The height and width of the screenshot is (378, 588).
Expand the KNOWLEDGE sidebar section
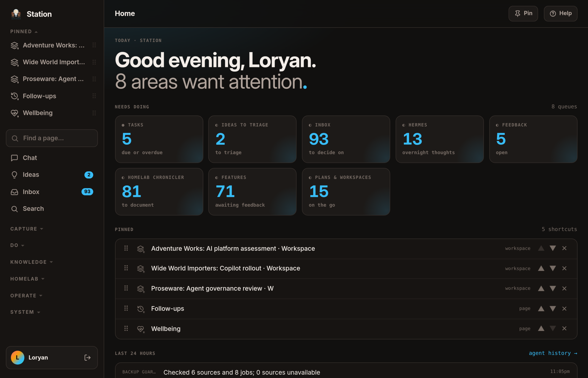pyautogui.click(x=31, y=262)
